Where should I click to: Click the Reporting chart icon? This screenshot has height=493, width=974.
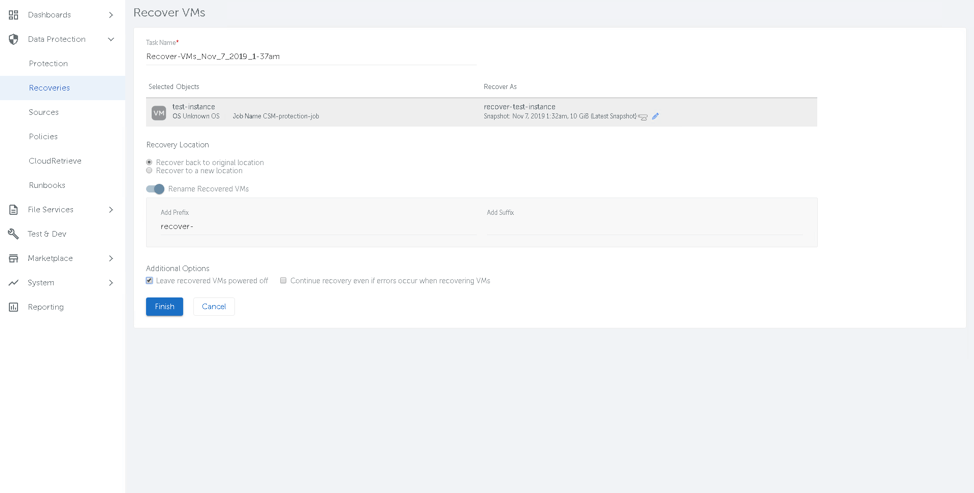[13, 307]
